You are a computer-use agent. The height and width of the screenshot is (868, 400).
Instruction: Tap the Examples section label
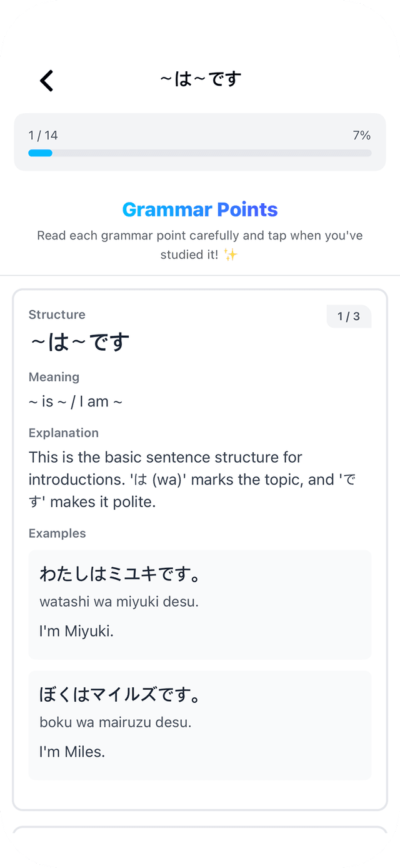[57, 533]
